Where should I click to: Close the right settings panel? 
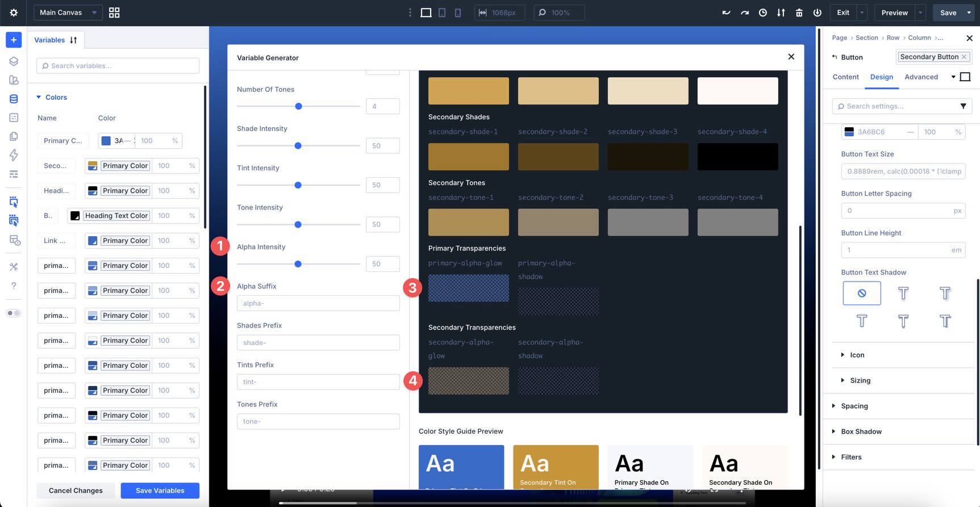point(969,38)
